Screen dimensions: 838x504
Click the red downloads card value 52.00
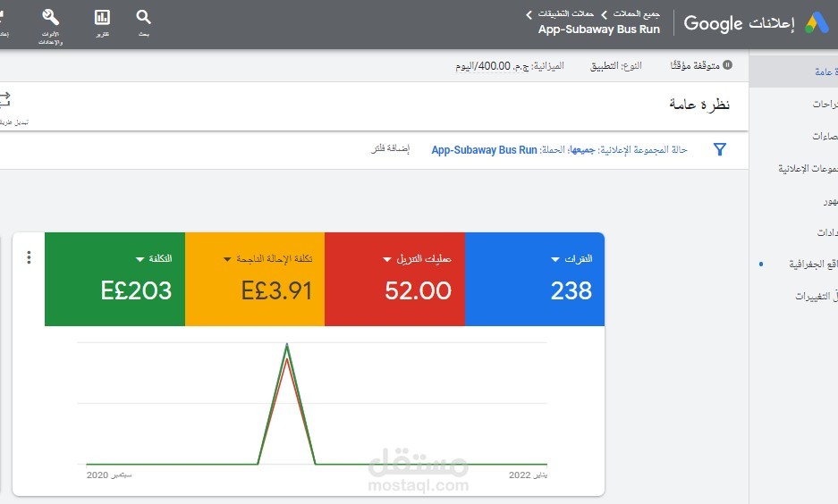pyautogui.click(x=418, y=291)
